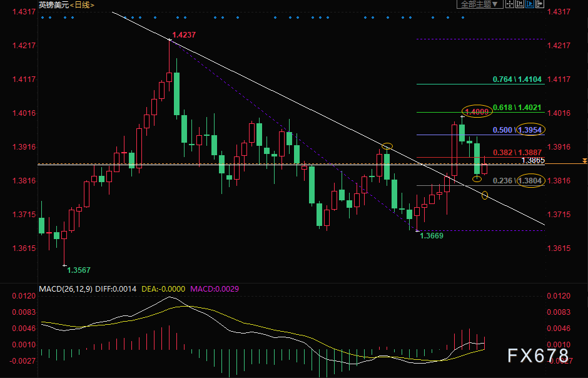Click the 1.4237 high price label
Screen dimensions: 588x378
point(185,36)
